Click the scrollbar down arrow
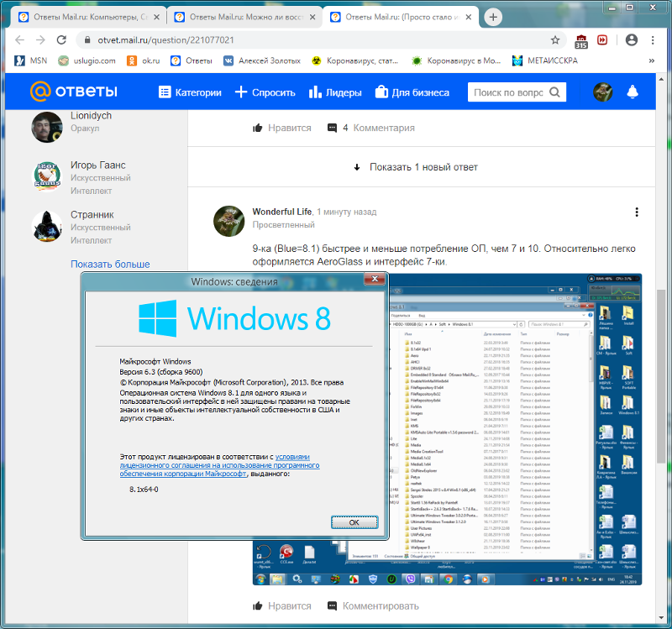The height and width of the screenshot is (629, 672). (661, 618)
